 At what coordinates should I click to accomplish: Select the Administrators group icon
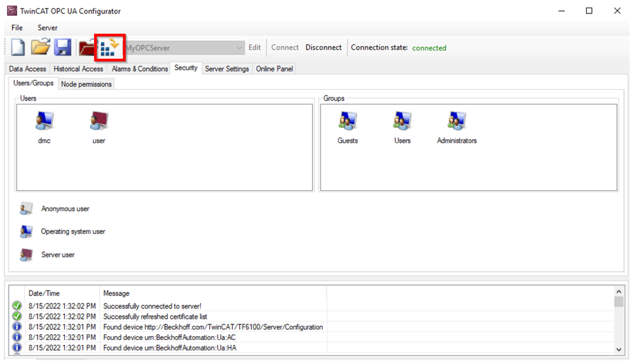pyautogui.click(x=456, y=121)
